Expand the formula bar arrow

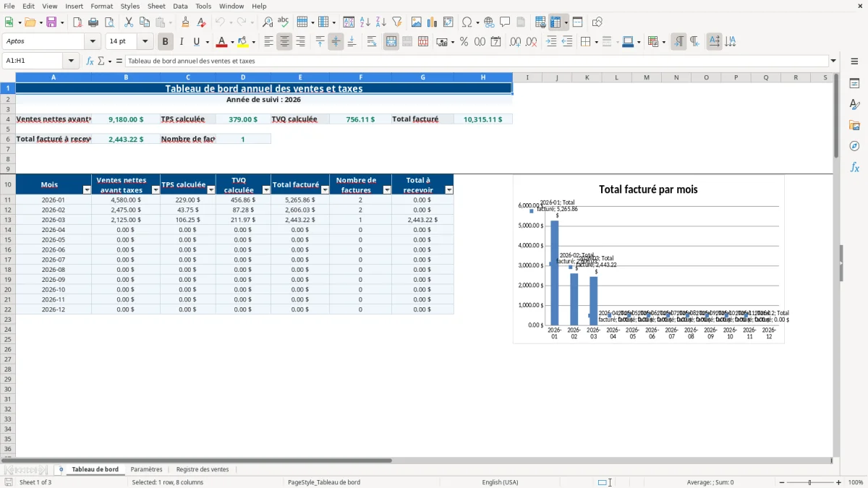pos(833,61)
